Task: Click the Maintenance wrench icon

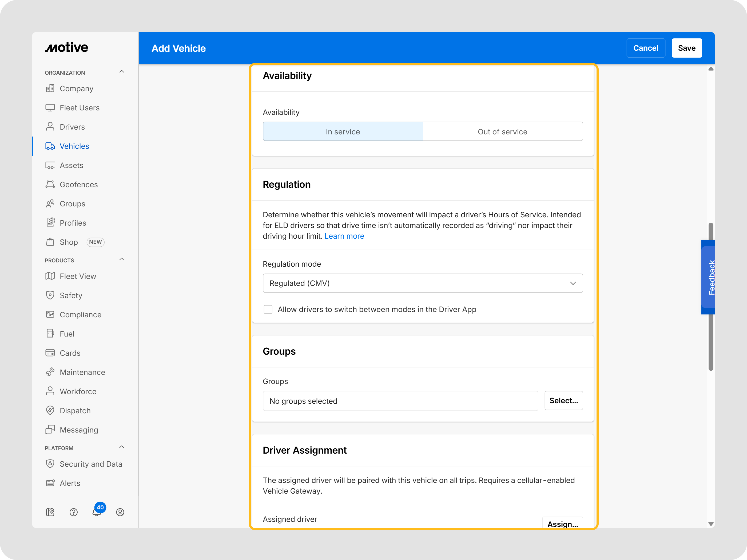Action: point(50,372)
